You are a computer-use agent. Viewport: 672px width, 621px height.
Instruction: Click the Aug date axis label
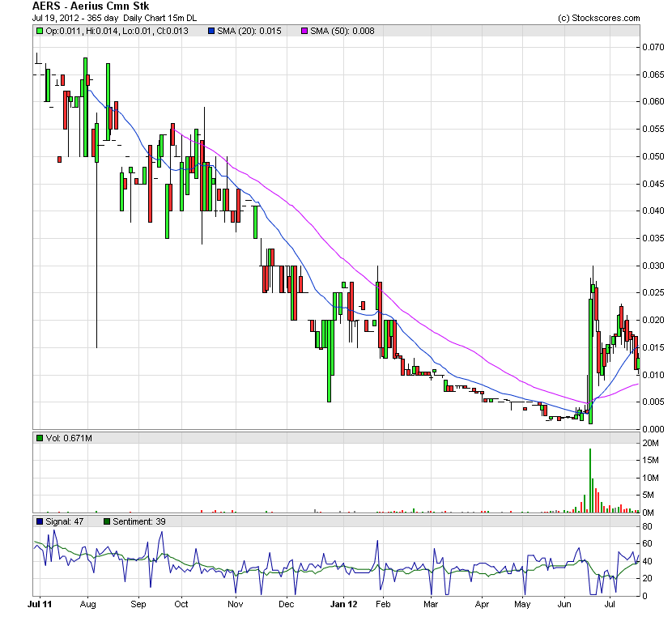pyautogui.click(x=88, y=604)
